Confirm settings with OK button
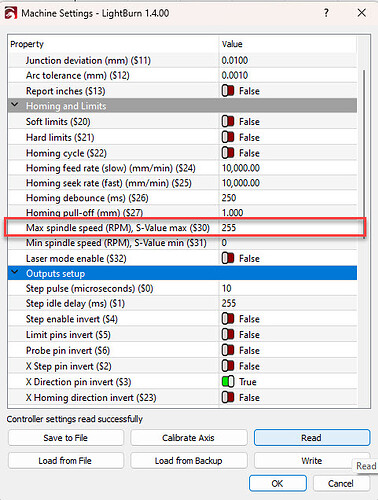The height and width of the screenshot is (500, 378). (x=277, y=483)
